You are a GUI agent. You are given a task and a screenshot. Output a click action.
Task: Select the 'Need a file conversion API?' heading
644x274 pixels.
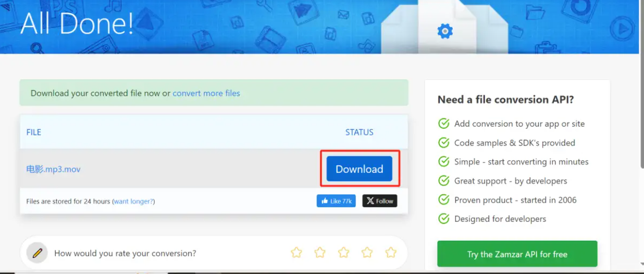505,99
